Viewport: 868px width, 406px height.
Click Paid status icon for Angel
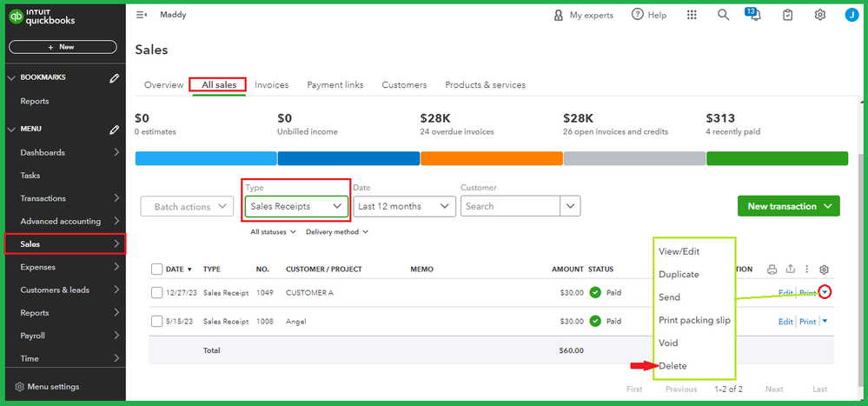click(595, 322)
